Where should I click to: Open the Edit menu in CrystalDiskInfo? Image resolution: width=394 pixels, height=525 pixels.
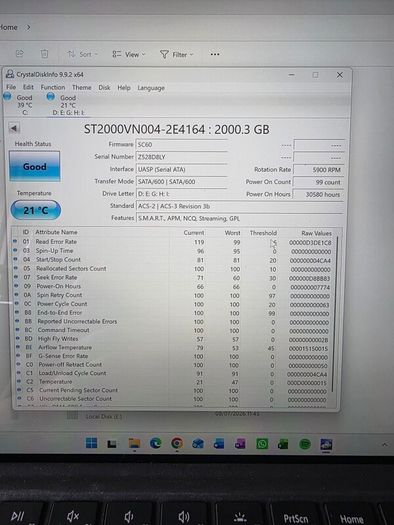[x=28, y=87]
